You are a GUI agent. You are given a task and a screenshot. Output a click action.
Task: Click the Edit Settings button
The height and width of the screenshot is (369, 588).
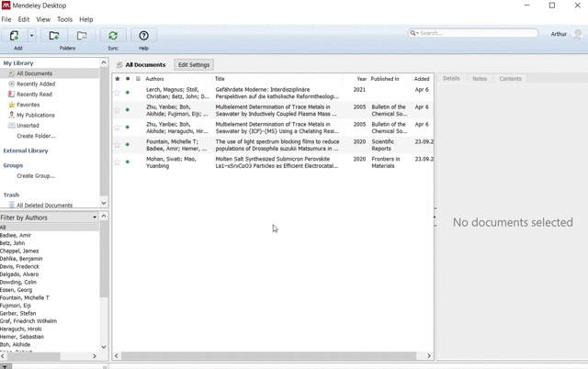(194, 65)
